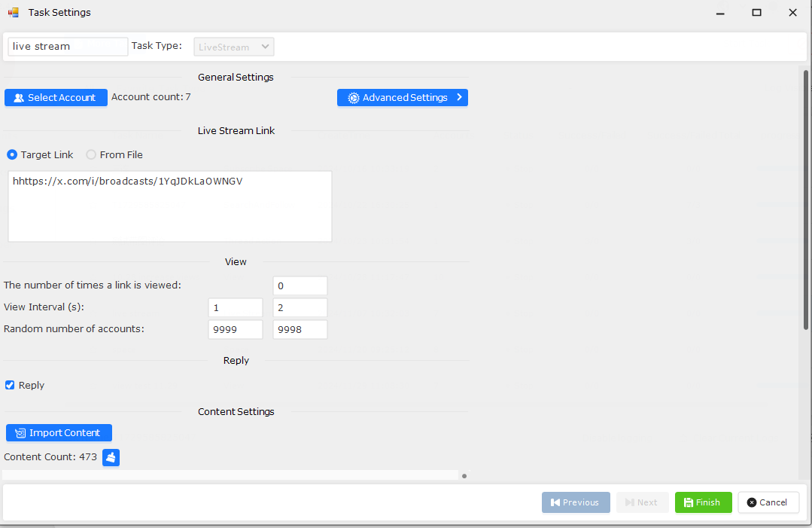Click the Select Account button
The height and width of the screenshot is (528, 812).
coord(56,98)
